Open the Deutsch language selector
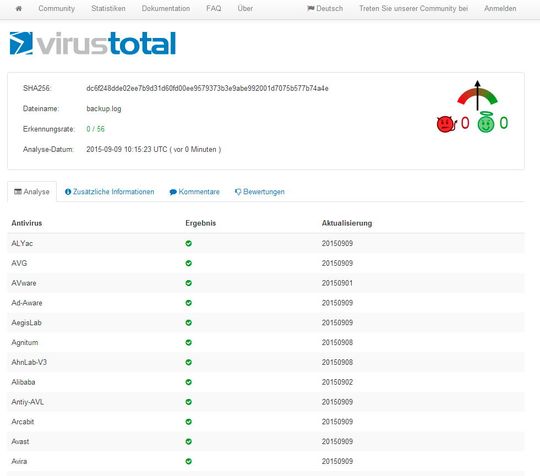Viewport: 540px width, 476px height. pyautogui.click(x=325, y=9)
